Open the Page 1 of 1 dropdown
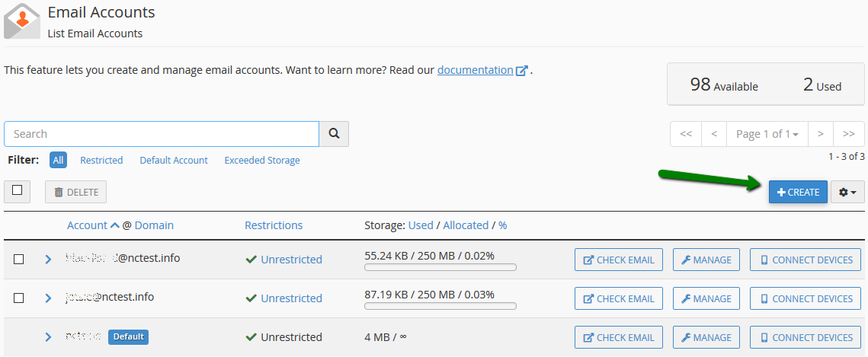 (x=767, y=134)
